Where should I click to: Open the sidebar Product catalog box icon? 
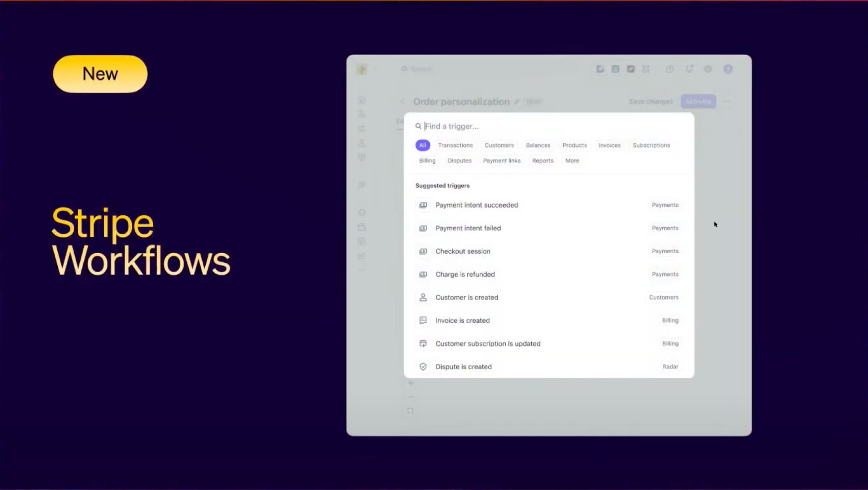click(362, 157)
